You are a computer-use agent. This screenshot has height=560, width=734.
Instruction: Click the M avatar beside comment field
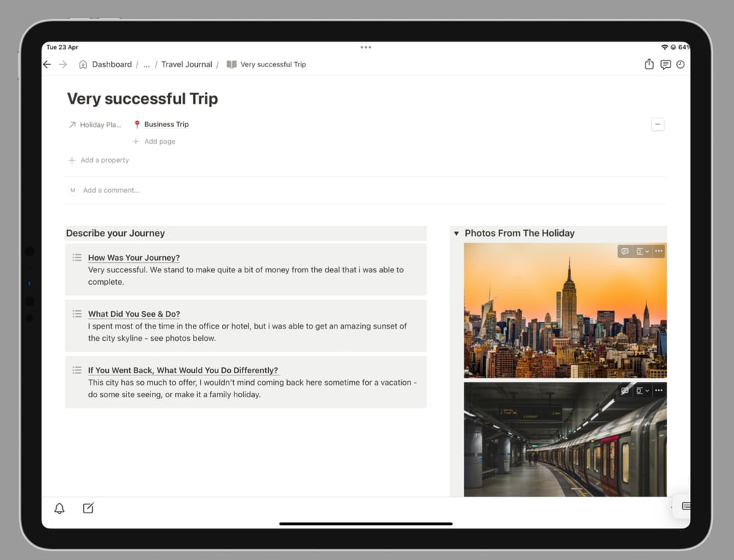click(72, 190)
